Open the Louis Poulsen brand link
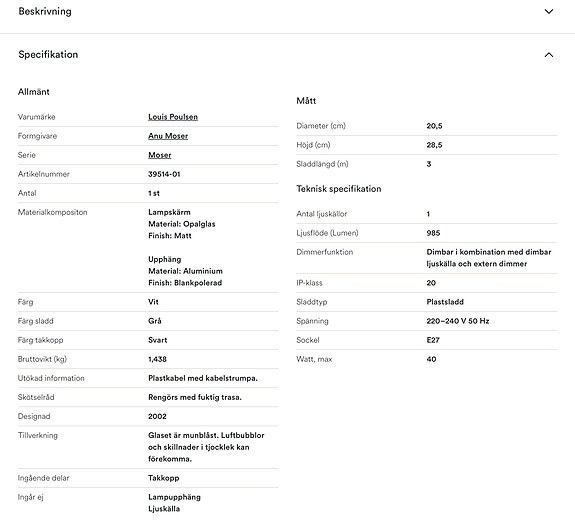 click(x=173, y=117)
